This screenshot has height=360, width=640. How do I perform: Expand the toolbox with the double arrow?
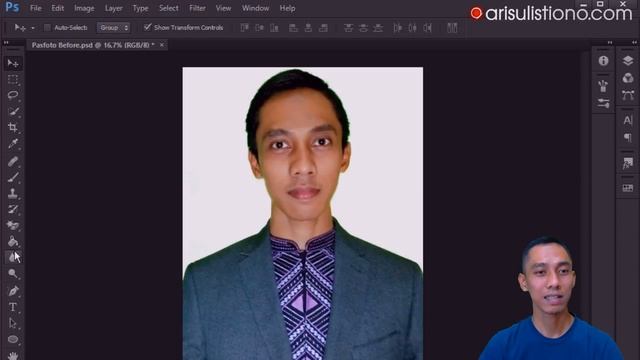pos(6,42)
